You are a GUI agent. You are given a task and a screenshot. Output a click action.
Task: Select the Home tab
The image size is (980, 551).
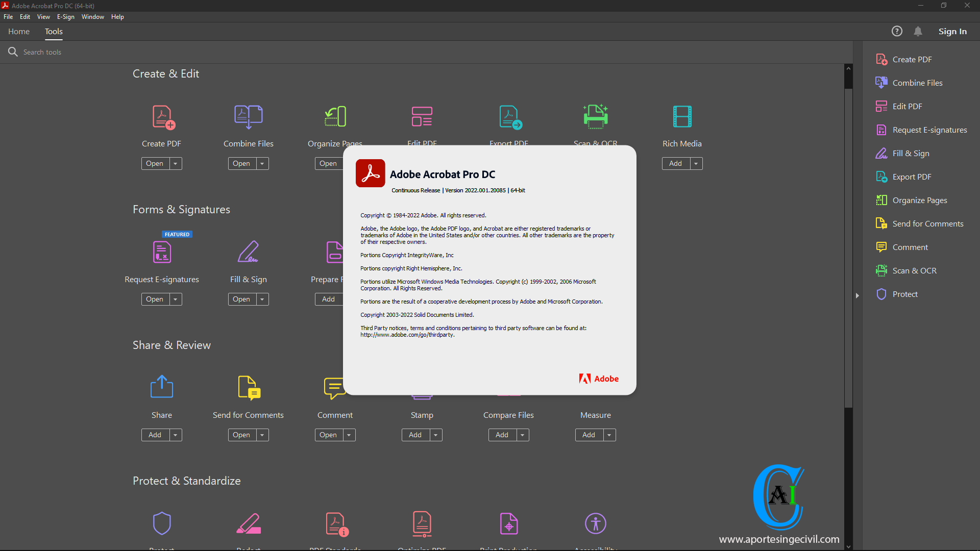[18, 31]
